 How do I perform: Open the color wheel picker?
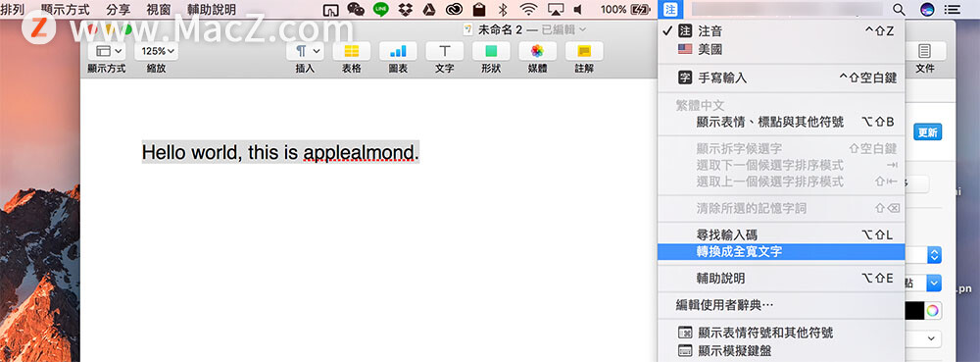(933, 310)
